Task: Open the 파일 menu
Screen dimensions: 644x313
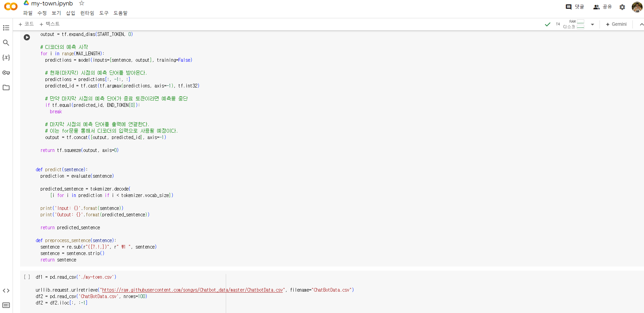Action: 27,13
